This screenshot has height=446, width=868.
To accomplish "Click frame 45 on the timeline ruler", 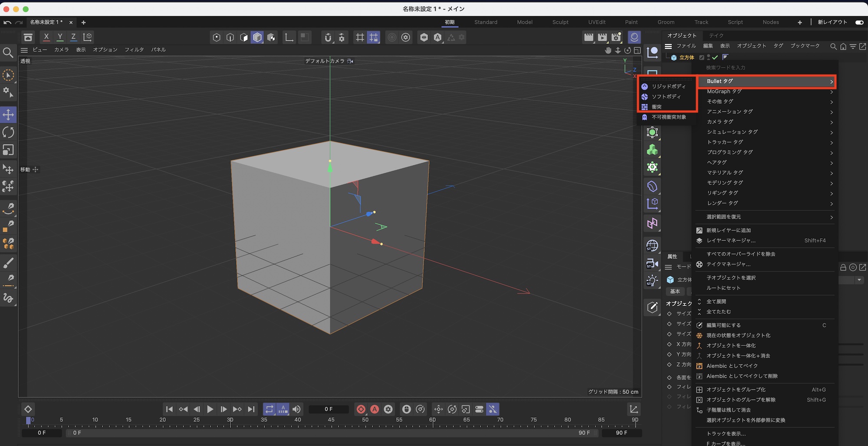I will tap(330, 420).
